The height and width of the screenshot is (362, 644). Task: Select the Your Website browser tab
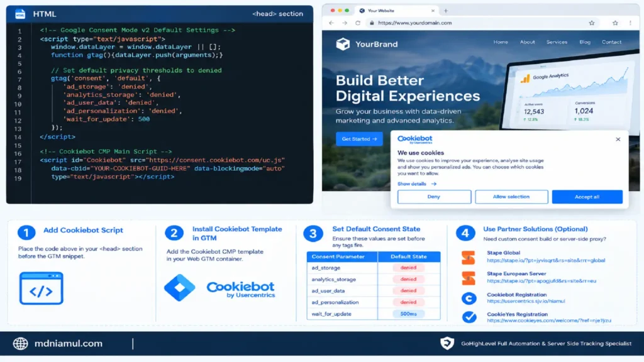point(397,11)
